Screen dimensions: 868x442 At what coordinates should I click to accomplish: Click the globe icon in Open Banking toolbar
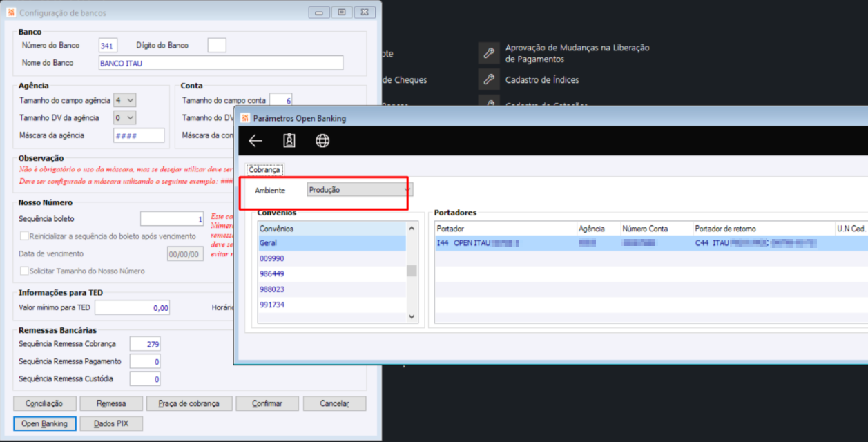pos(322,141)
